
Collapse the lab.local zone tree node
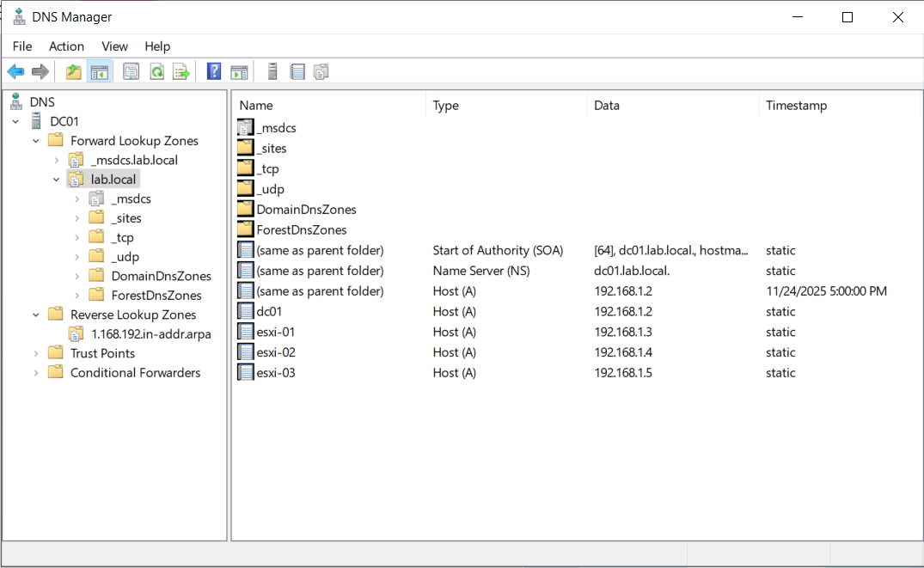click(x=57, y=180)
